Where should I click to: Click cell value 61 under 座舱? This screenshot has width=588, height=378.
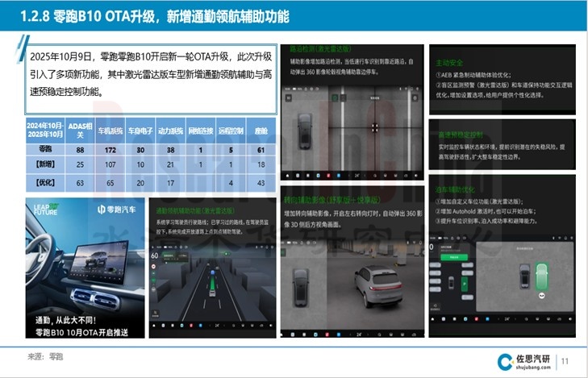pyautogui.click(x=261, y=150)
